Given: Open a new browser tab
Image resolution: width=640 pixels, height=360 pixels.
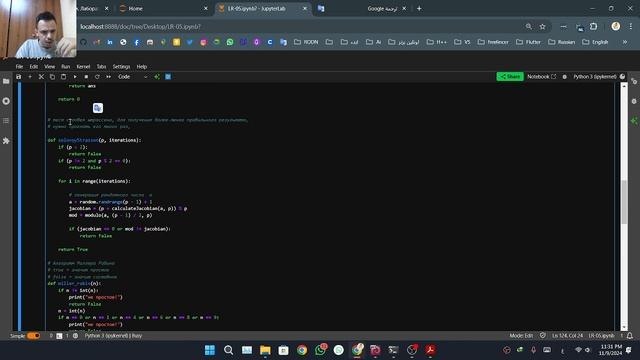Looking at the screenshot, I should (419, 9).
